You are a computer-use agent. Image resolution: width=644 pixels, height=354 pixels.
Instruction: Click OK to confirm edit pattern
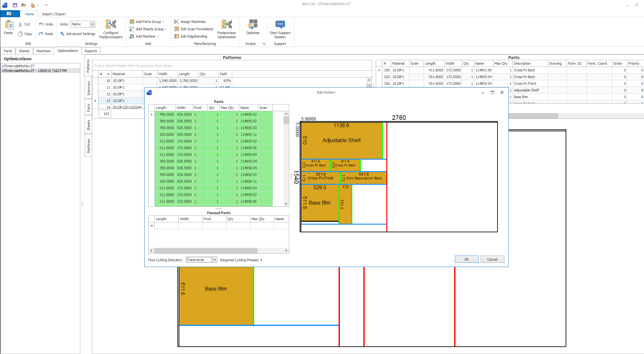click(466, 259)
